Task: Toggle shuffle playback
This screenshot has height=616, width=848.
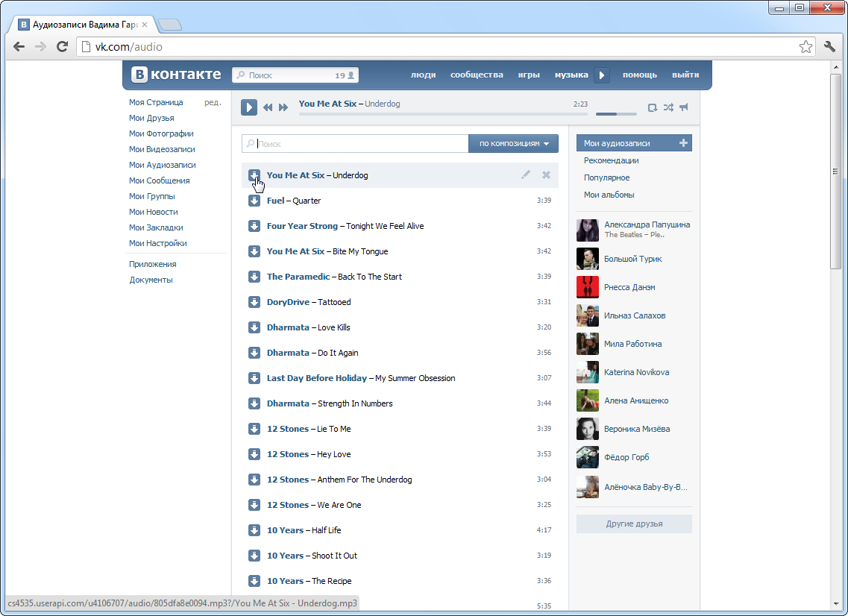Action: [668, 107]
